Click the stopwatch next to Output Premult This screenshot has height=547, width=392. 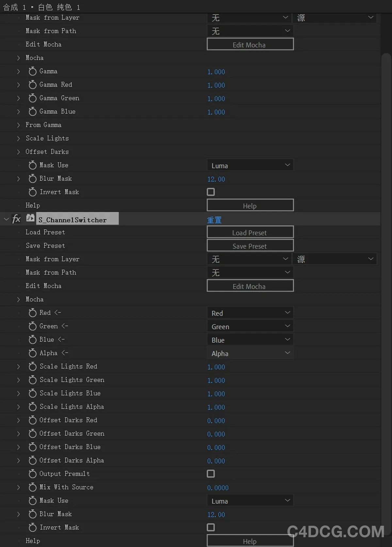[x=32, y=474]
